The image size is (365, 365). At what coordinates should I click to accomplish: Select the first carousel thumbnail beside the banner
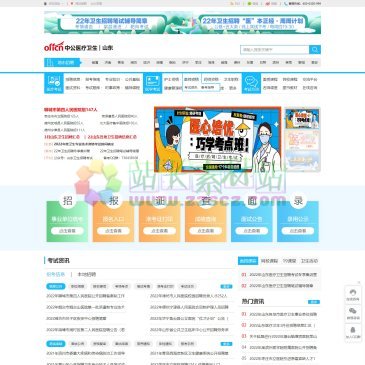pyautogui.click(x=302, y=119)
